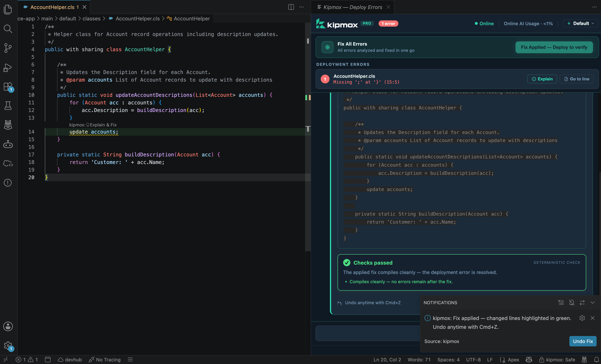
Task: Split the editor to the right
Action: click(x=291, y=7)
